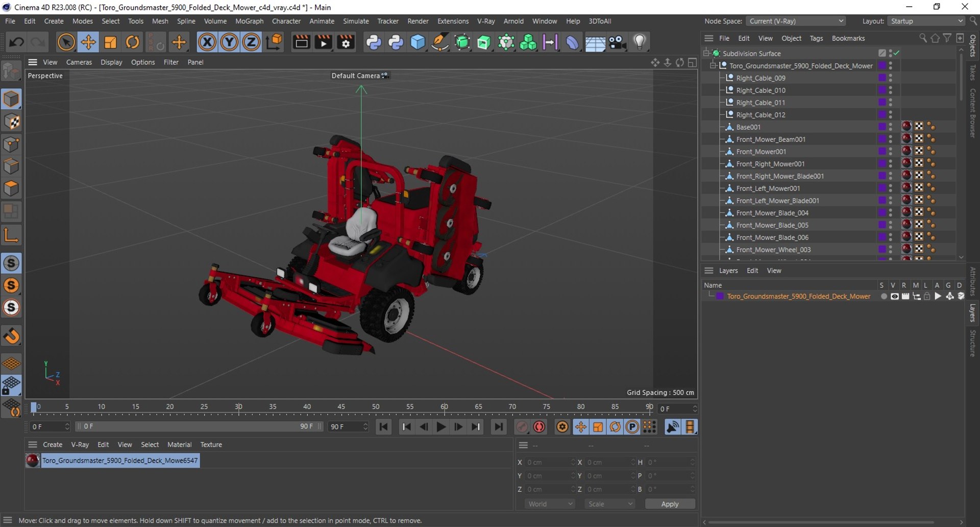Switch to Polygons mode
Image resolution: width=980 pixels, height=527 pixels.
[x=11, y=189]
